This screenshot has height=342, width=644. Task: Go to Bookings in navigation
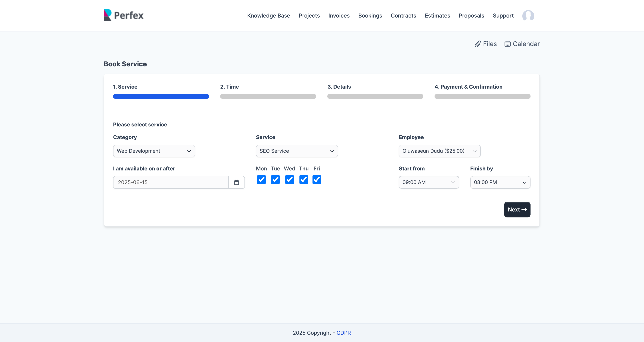pyautogui.click(x=370, y=15)
